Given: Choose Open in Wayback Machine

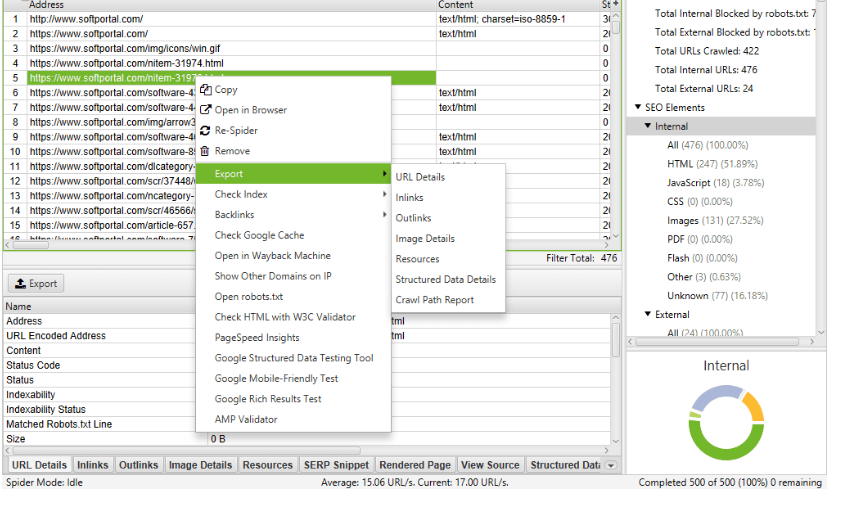Looking at the screenshot, I should [273, 255].
